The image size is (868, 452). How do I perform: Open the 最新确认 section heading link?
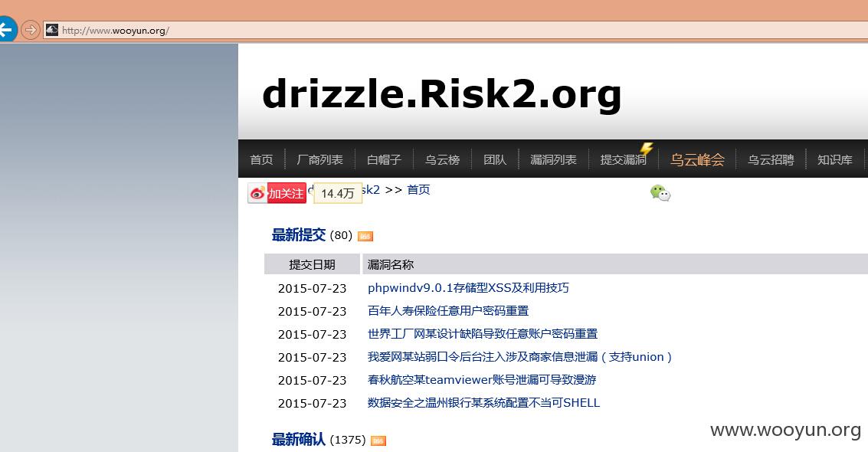click(298, 440)
